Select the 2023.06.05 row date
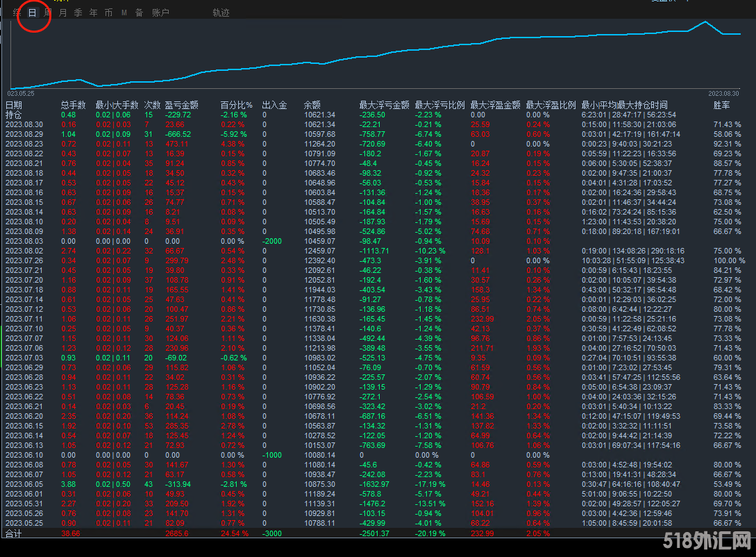756x557 pixels. coord(24,483)
